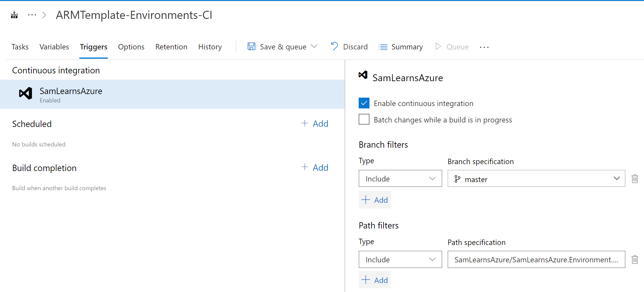Expand the Save & queue dropdown arrow
Image resolution: width=644 pixels, height=292 pixels.
[314, 46]
